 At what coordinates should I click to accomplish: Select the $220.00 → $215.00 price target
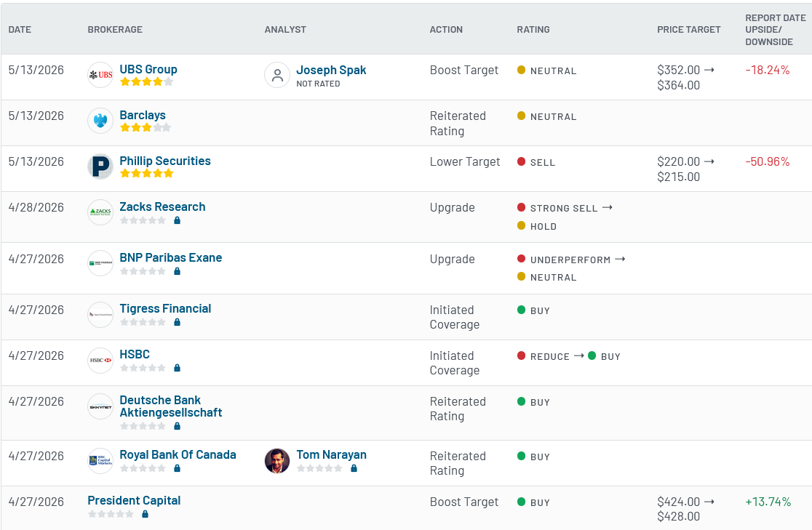[x=685, y=169]
